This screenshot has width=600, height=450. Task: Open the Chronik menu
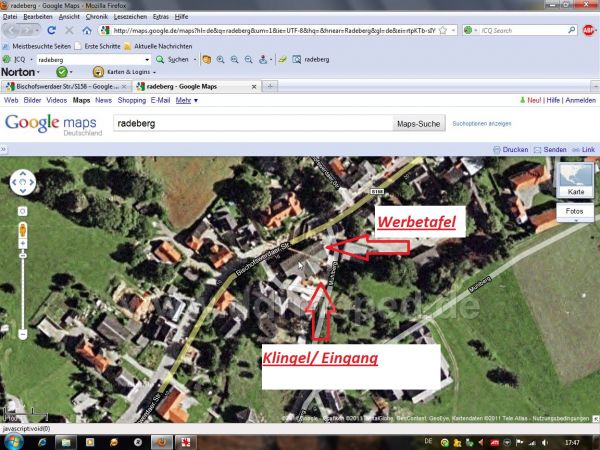pyautogui.click(x=97, y=17)
